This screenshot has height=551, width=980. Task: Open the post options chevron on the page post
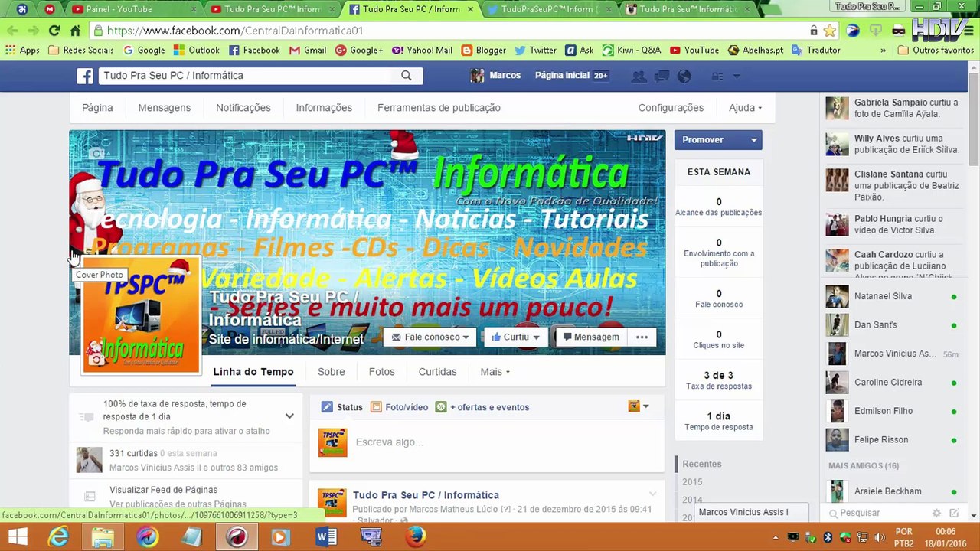pyautogui.click(x=652, y=494)
